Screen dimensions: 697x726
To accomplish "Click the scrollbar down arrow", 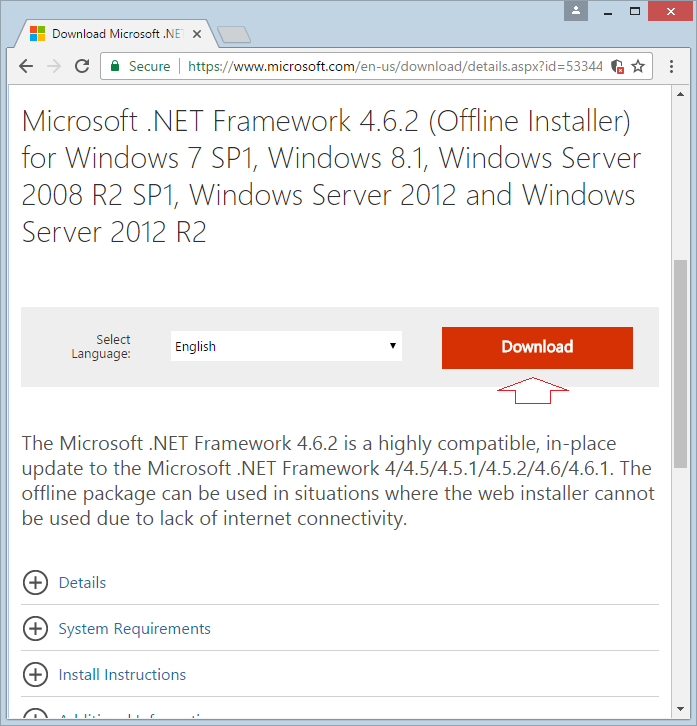I will (x=680, y=708).
